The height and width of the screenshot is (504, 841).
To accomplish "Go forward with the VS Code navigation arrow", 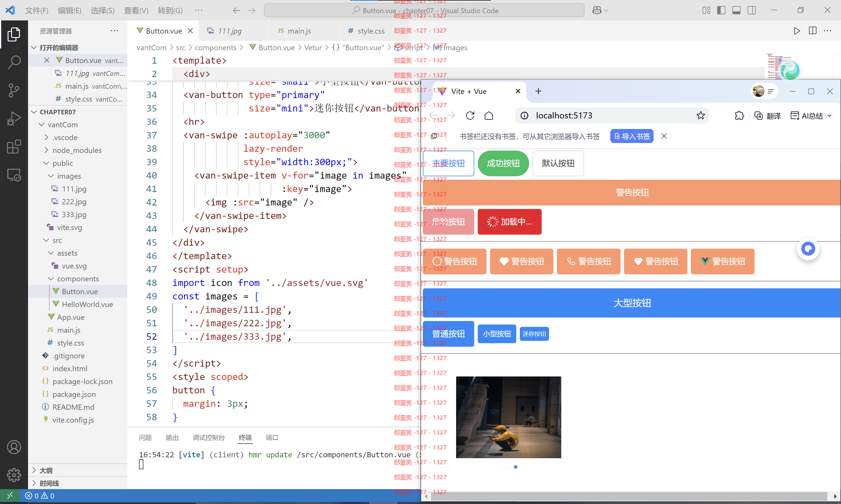I will coord(252,11).
